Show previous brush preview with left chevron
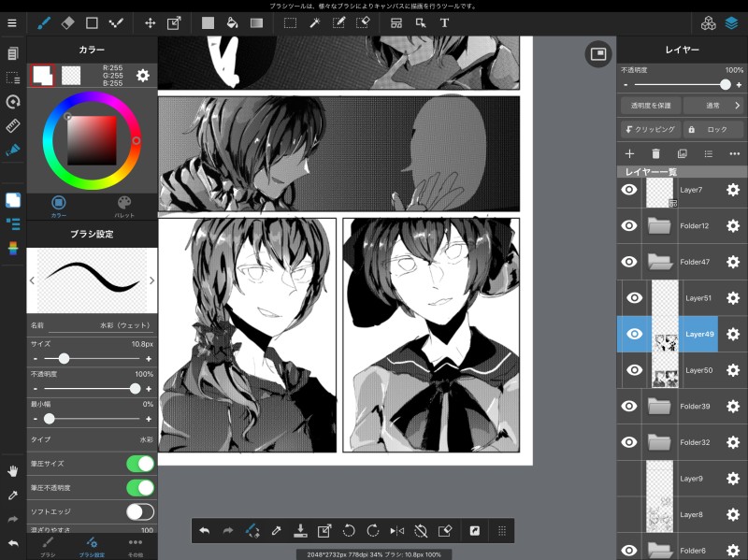 pyautogui.click(x=32, y=280)
